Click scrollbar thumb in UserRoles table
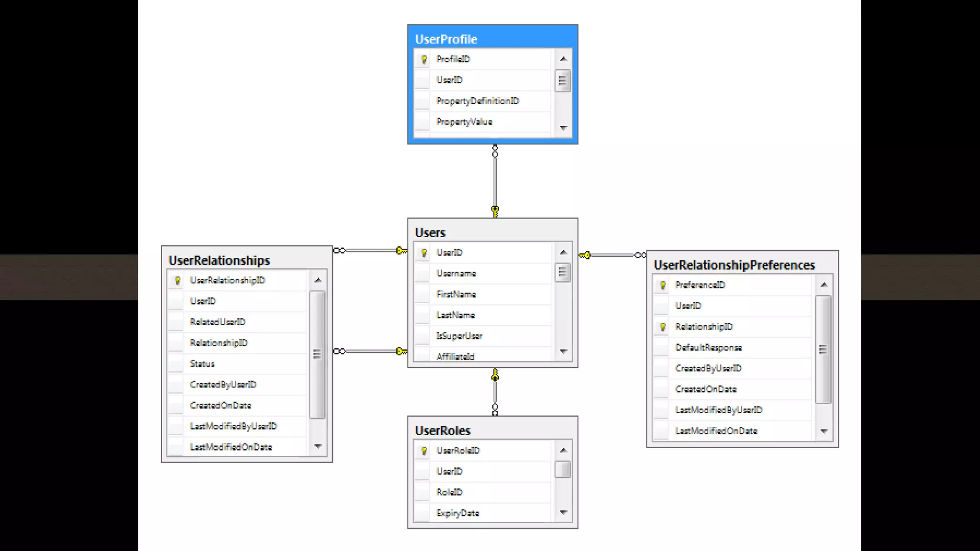The width and height of the screenshot is (980, 551). (563, 469)
